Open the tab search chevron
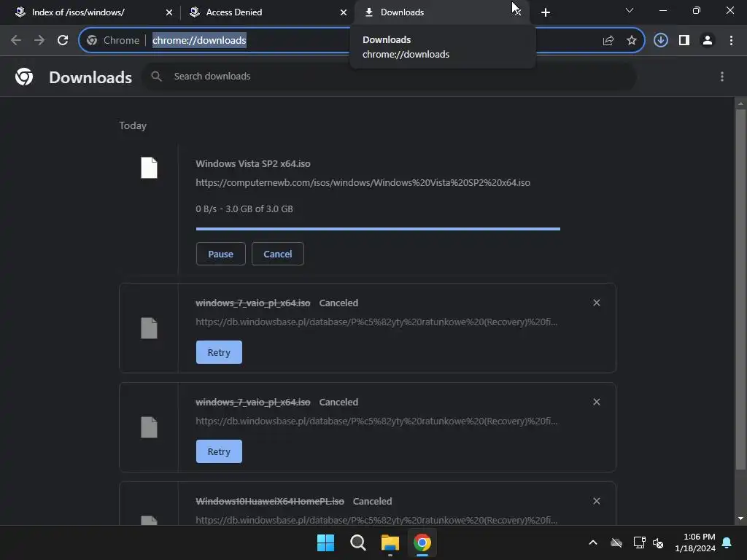The width and height of the screenshot is (747, 560). coord(630,10)
